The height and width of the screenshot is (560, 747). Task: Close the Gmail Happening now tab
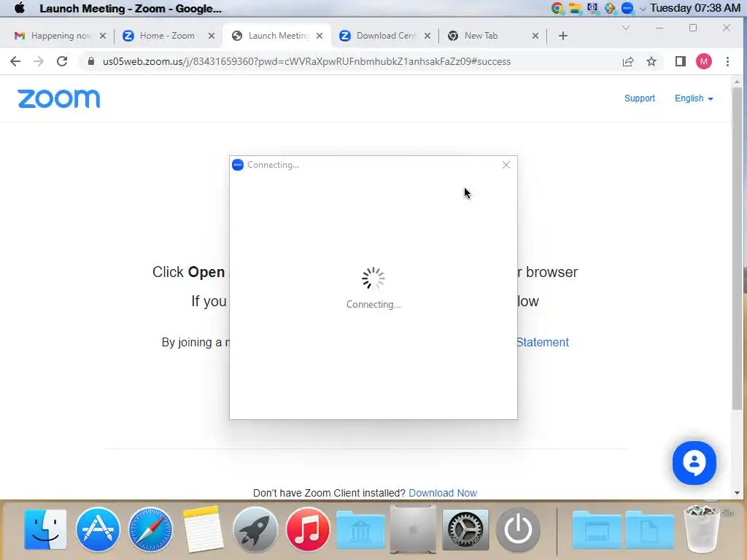[x=103, y=36]
